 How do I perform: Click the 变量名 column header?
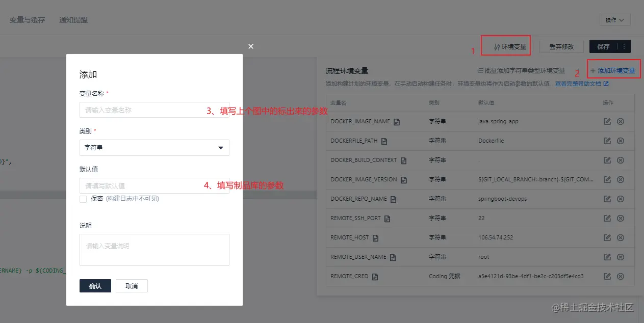click(338, 102)
